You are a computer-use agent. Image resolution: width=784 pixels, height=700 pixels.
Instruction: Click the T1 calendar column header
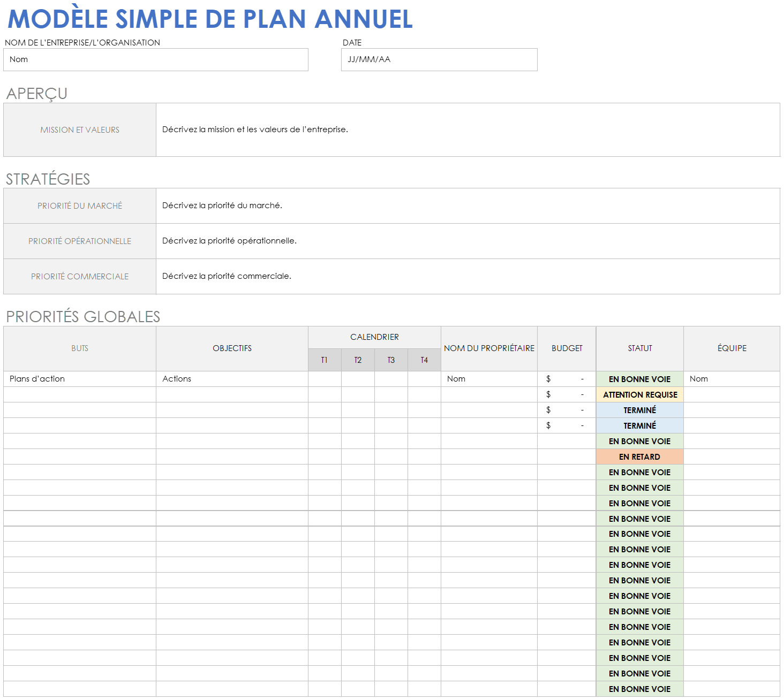click(323, 360)
